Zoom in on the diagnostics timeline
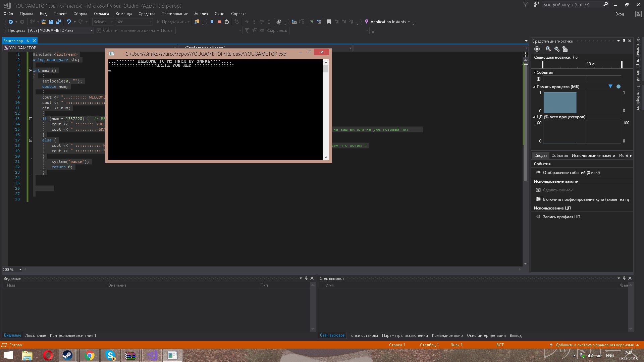This screenshot has height=362, width=644. (x=548, y=49)
